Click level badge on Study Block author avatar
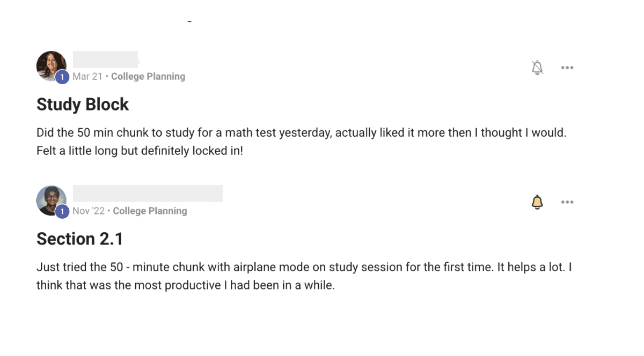Image resolution: width=644 pixels, height=356 pixels. [62, 77]
